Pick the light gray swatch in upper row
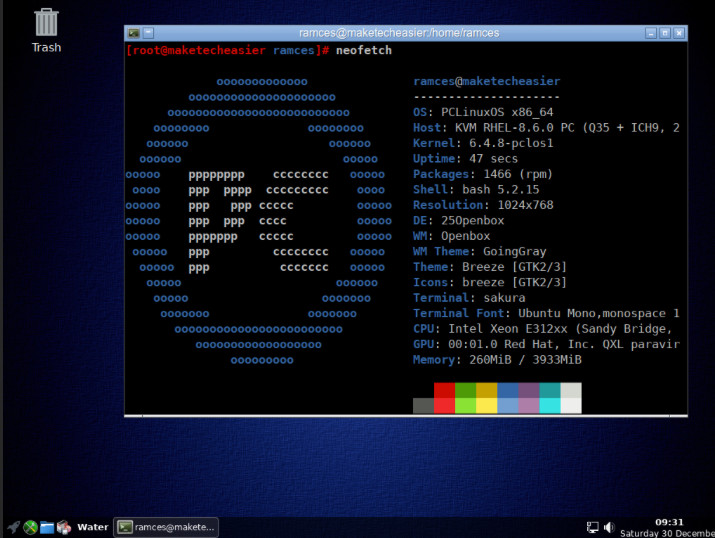Viewport: 715px width, 538px height. click(x=571, y=390)
